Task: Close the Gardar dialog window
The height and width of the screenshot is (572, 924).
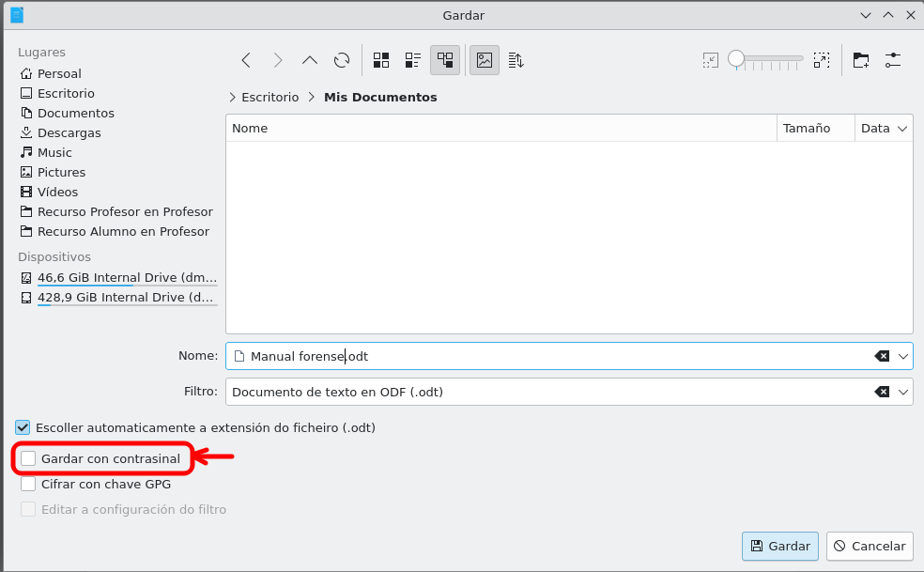Action: tap(911, 15)
